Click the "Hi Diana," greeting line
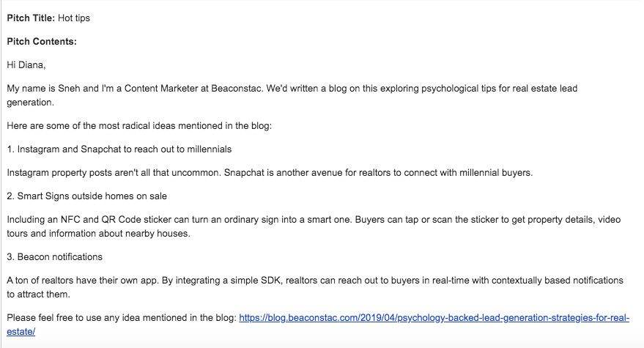The image size is (644, 348). pos(26,65)
